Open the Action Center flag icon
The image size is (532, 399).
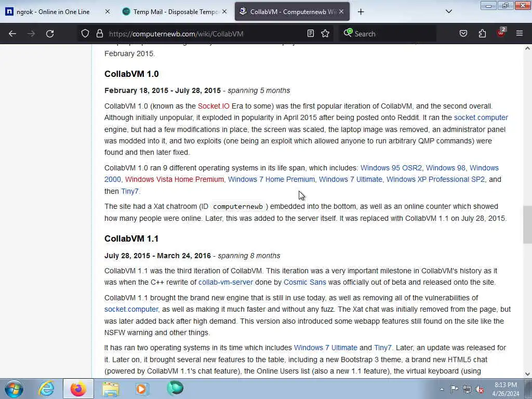click(454, 389)
